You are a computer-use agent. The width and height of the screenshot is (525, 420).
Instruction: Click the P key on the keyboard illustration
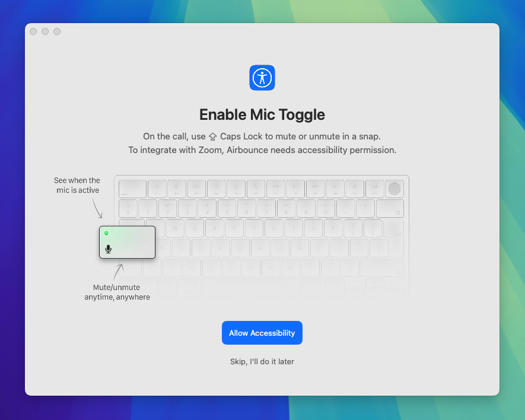333,228
